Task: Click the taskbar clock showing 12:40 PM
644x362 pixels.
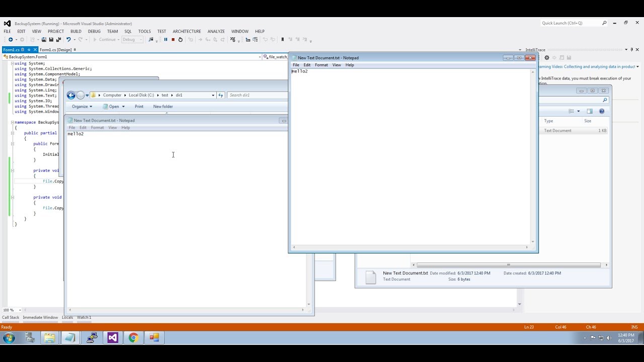Action: [x=626, y=338]
